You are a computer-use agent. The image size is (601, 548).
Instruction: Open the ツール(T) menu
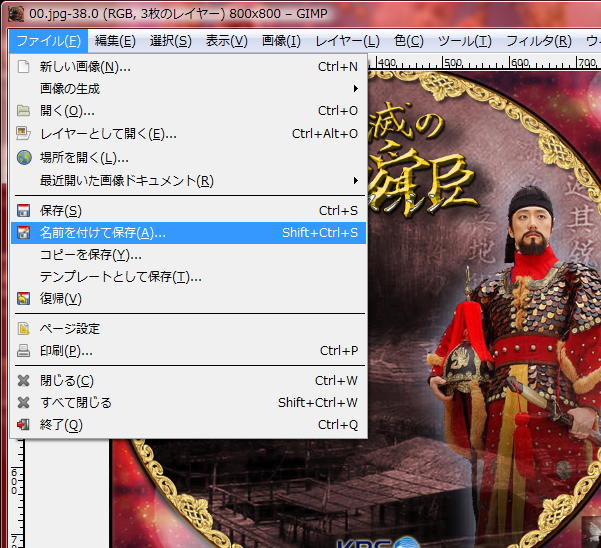[x=464, y=41]
